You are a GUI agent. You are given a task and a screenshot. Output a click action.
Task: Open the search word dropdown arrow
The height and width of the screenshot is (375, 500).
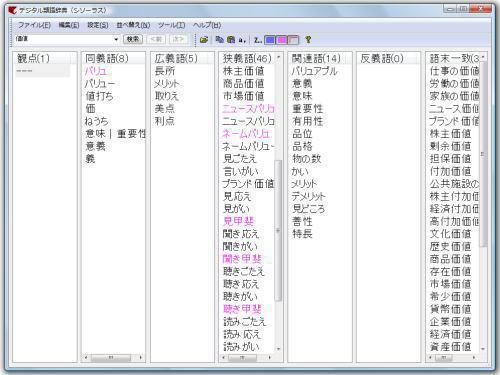(x=116, y=39)
